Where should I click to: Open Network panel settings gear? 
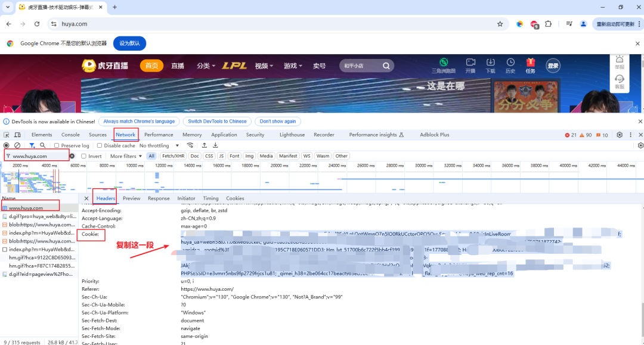640,145
